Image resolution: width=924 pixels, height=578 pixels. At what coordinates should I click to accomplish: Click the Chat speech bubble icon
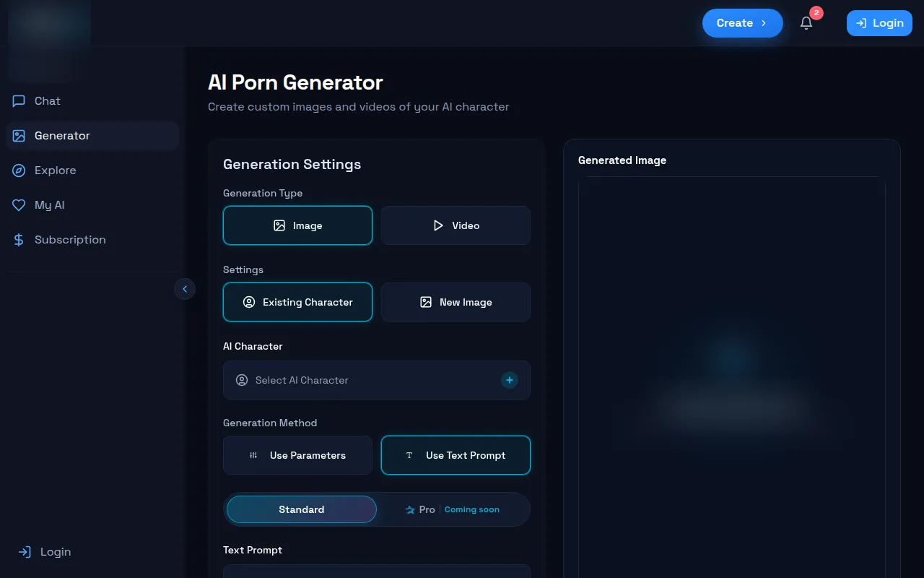tap(19, 101)
